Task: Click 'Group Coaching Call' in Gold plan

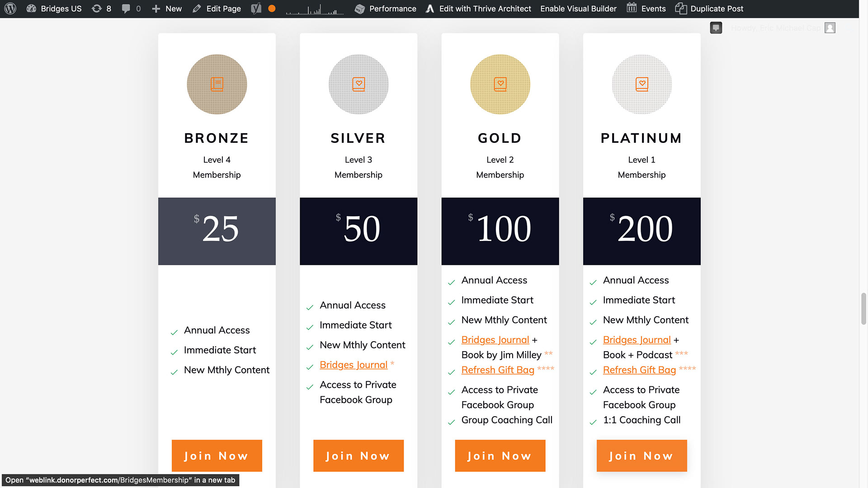Action: click(507, 420)
